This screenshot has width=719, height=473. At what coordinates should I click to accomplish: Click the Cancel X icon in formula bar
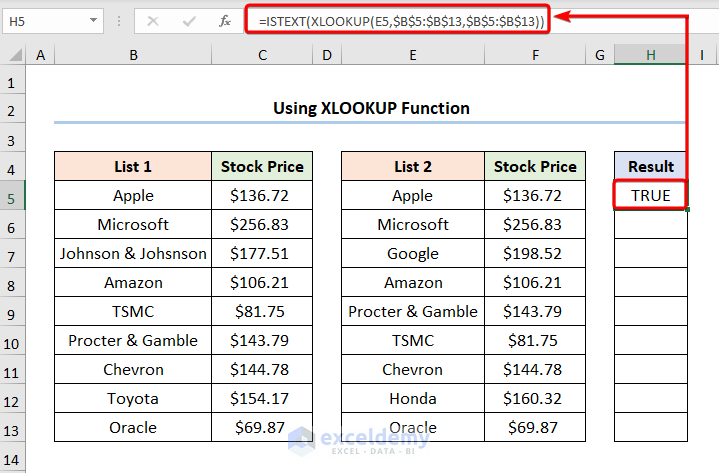[153, 20]
